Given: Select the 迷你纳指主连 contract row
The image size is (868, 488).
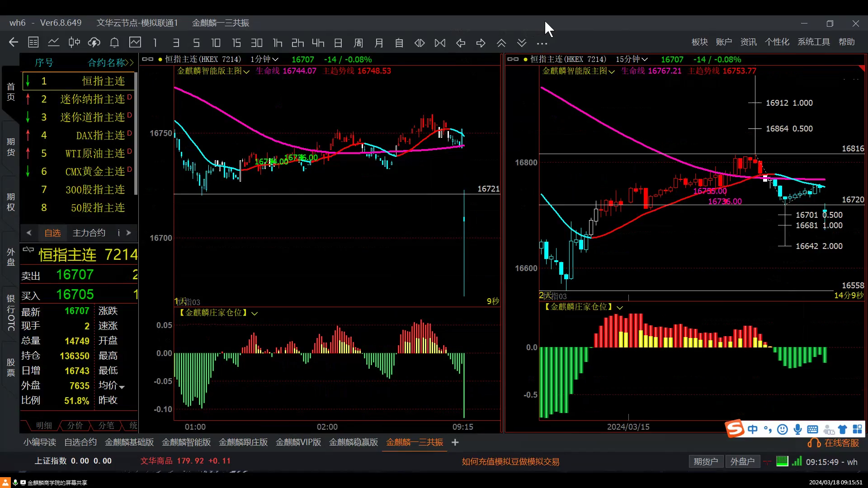Looking at the screenshot, I should 79,99.
